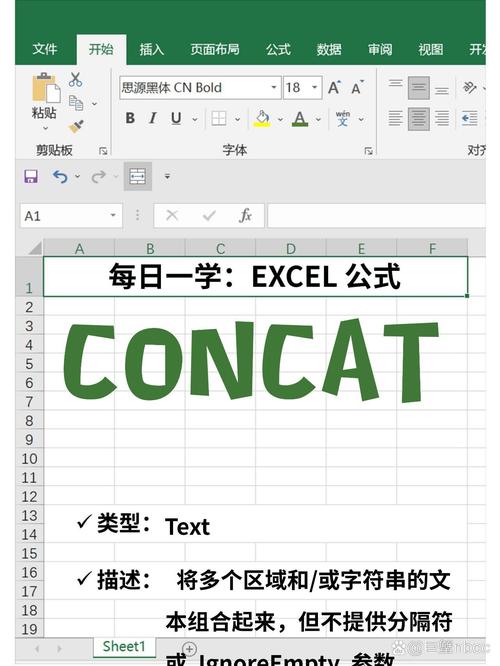Viewport: 500px width, 666px height.
Task: Toggle Italic formatting
Action: [x=153, y=119]
